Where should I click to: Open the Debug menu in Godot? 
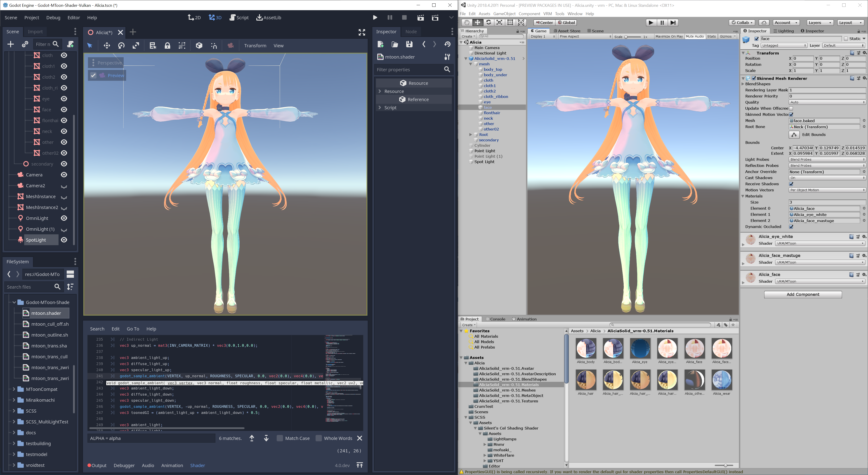point(53,18)
